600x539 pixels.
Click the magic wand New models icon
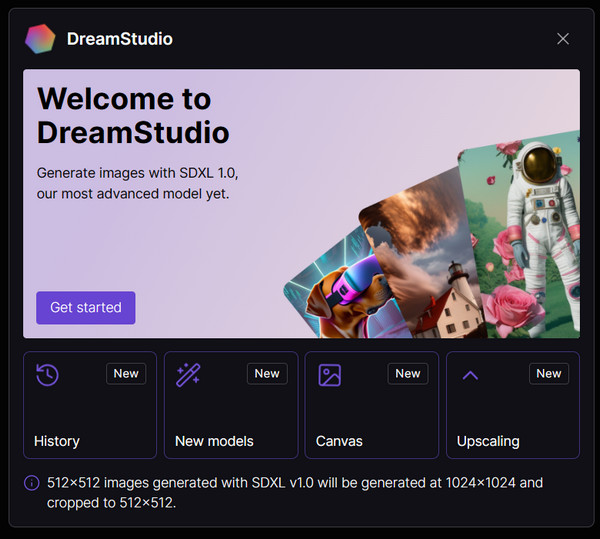188,375
